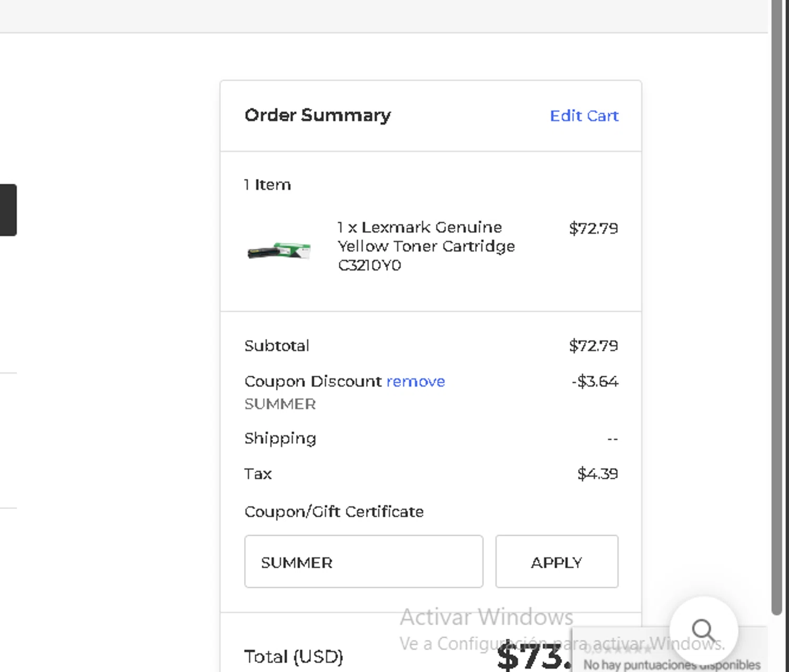Click the 'Edit Cart' link
789x672 pixels.
point(584,116)
